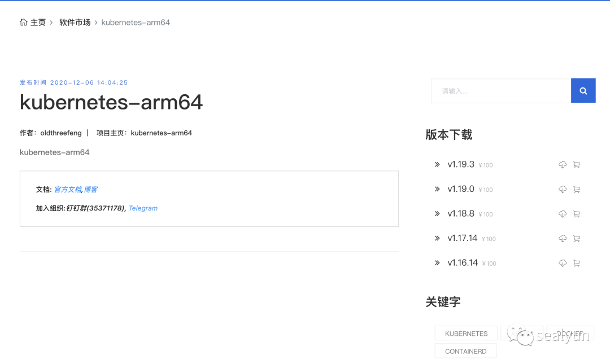Add v1.19.0 to cart
Image resolution: width=610 pixels, height=364 pixels.
577,190
